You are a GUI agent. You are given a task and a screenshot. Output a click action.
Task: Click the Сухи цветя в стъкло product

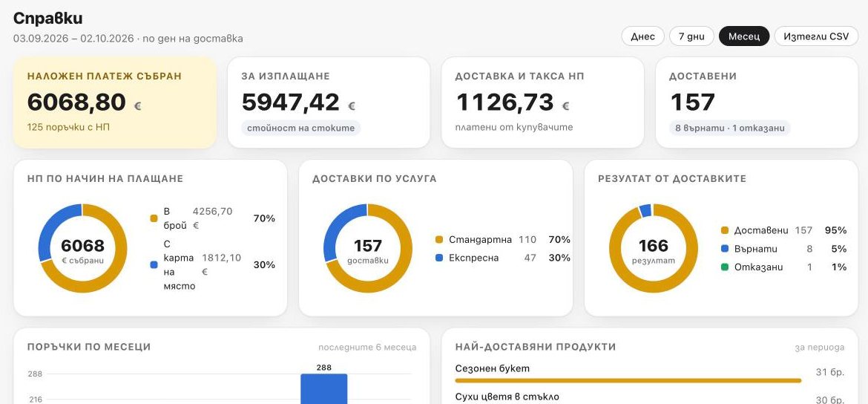[x=507, y=397]
